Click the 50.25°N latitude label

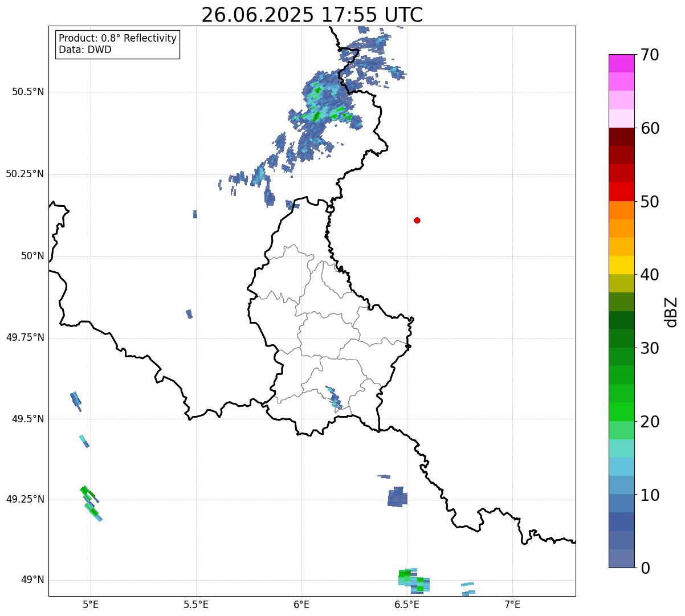(x=25, y=174)
